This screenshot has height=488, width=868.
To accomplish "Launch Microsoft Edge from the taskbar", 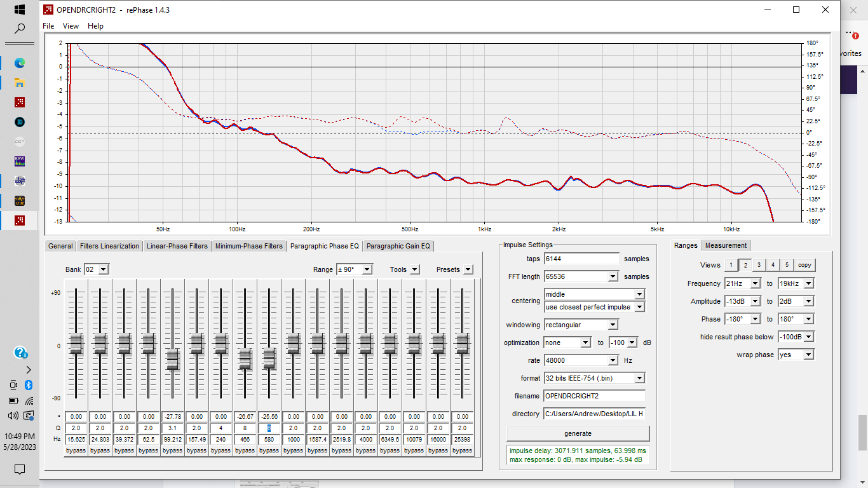I will (x=20, y=63).
